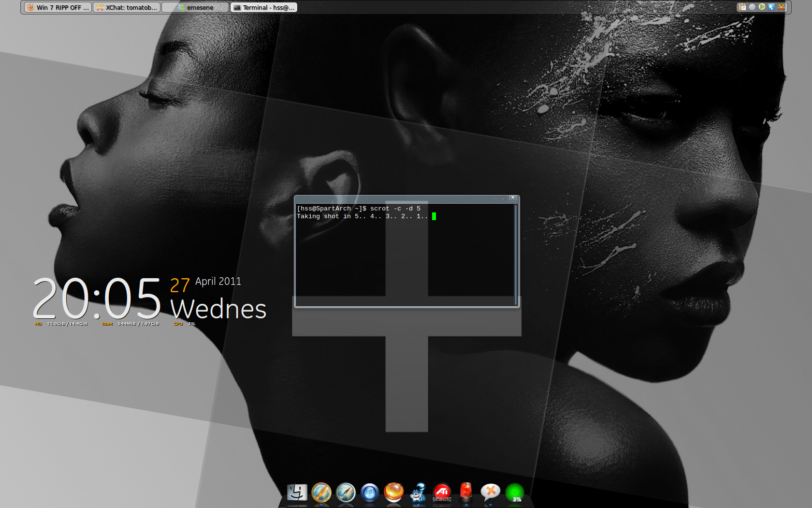Open the Finder-style file manager dock icon
The height and width of the screenshot is (508, 812).
[297, 493]
